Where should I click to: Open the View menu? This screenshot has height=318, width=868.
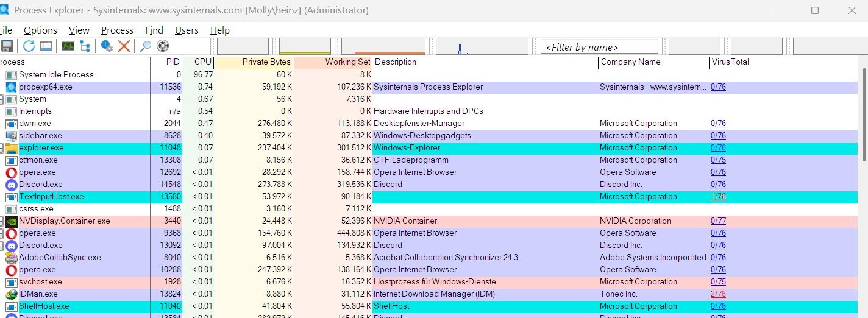(79, 30)
